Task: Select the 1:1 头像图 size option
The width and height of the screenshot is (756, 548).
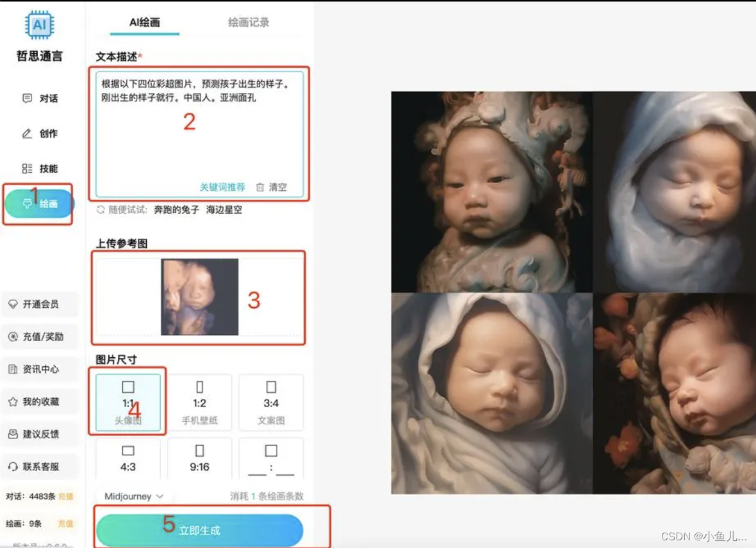Action: point(127,402)
